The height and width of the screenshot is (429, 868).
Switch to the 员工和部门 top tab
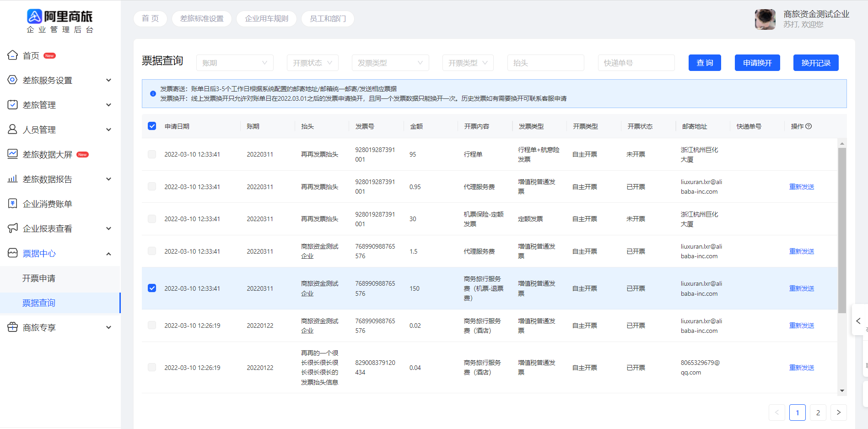pyautogui.click(x=328, y=19)
